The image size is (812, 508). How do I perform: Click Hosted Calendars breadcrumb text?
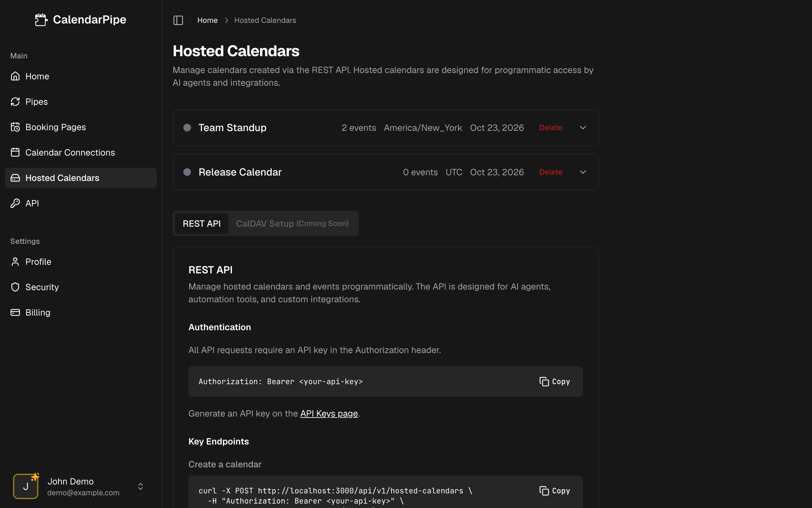(265, 20)
